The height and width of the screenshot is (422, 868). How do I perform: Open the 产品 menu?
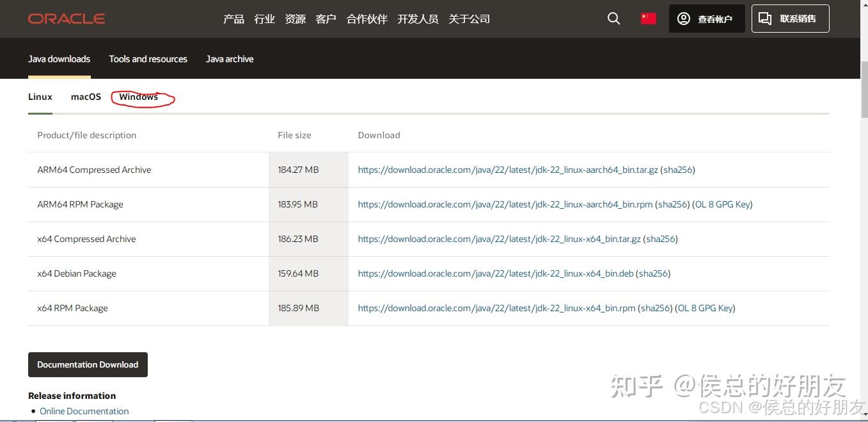pyautogui.click(x=233, y=19)
